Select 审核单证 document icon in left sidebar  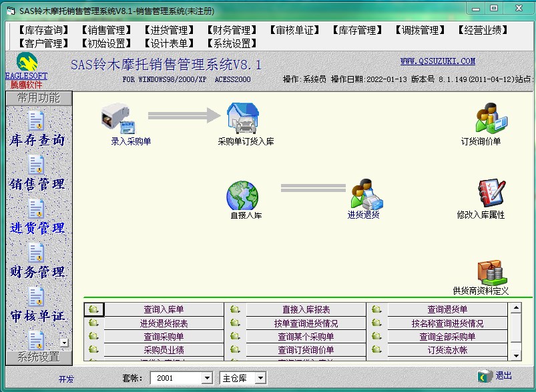click(x=36, y=297)
